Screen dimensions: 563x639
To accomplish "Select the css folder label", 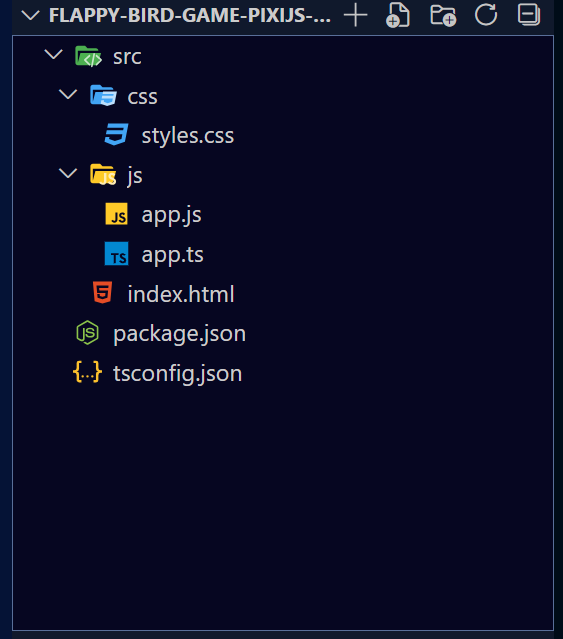I will [x=142, y=97].
